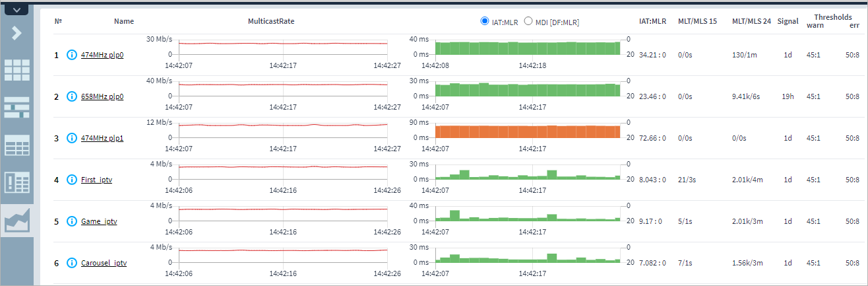
Task: Open the 474MHz plp1 stream link
Action: [x=102, y=138]
